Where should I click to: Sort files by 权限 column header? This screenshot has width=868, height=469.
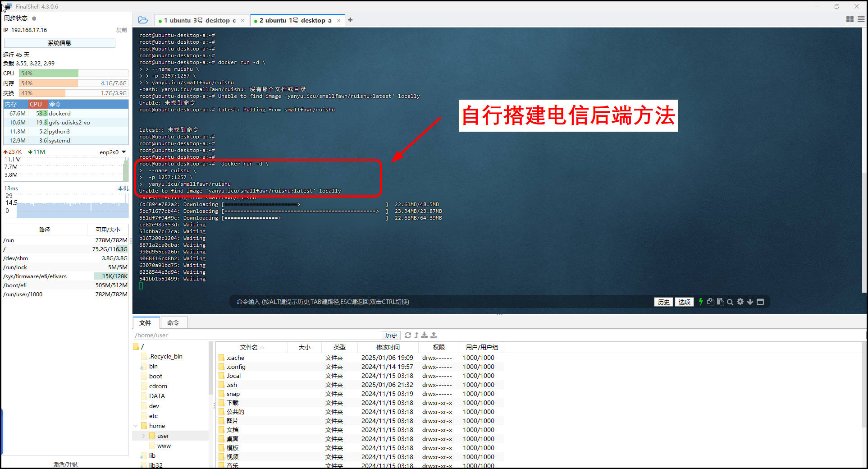pos(439,347)
